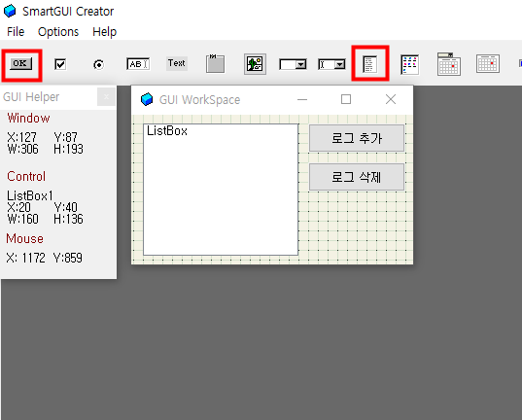The height and width of the screenshot is (420, 522).
Task: Select the Picture control tool
Action: pos(255,64)
